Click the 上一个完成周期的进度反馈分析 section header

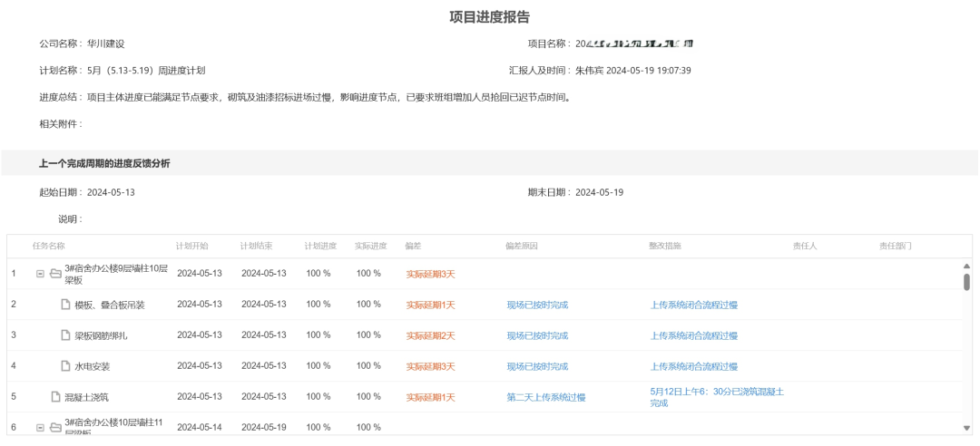[x=104, y=164]
